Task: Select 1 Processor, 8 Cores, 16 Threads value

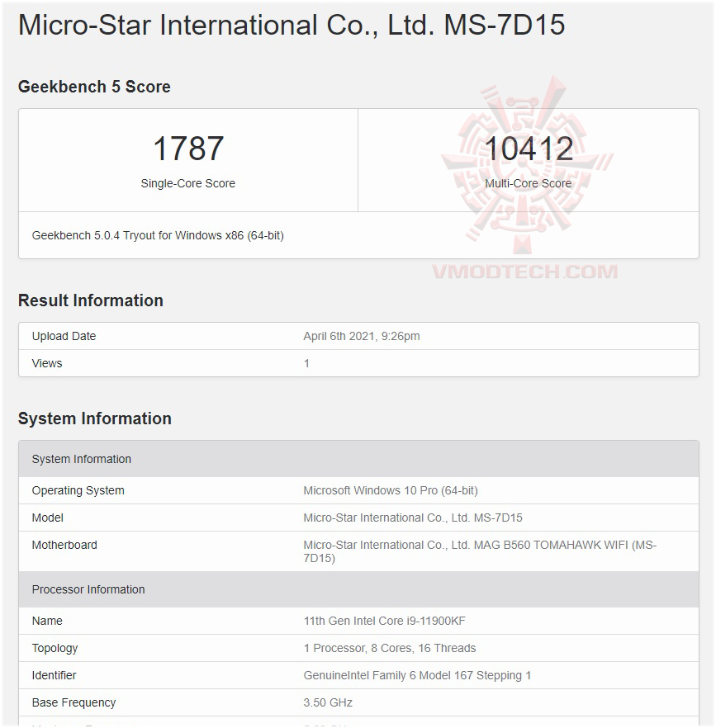Action: click(x=390, y=648)
